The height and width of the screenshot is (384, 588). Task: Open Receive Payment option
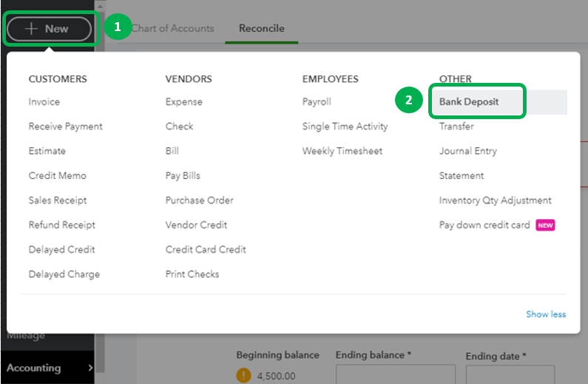point(65,127)
